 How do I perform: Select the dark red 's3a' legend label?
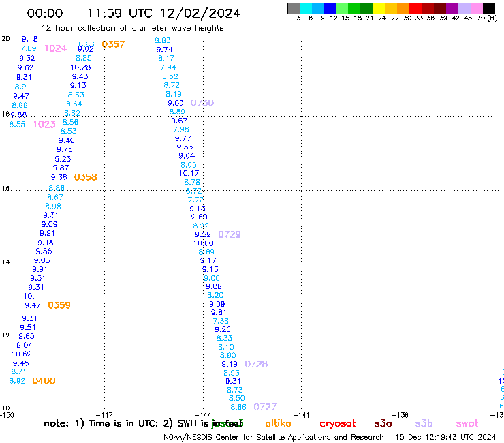point(383,423)
